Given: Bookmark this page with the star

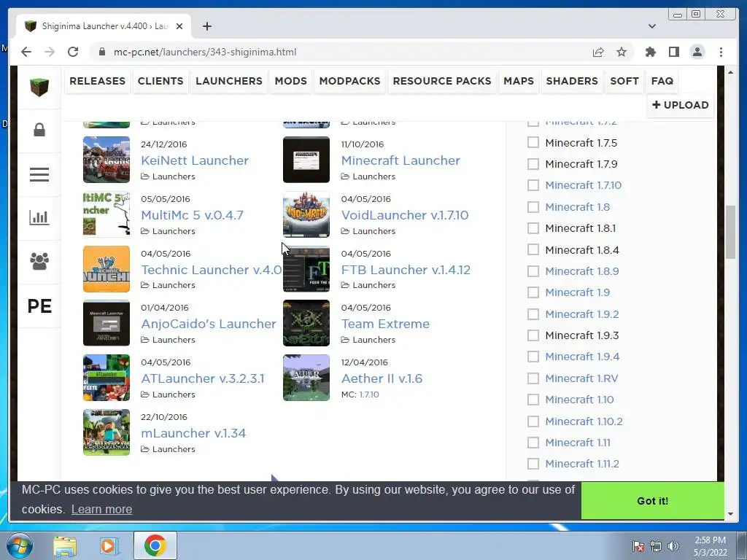Looking at the screenshot, I should click(x=622, y=52).
